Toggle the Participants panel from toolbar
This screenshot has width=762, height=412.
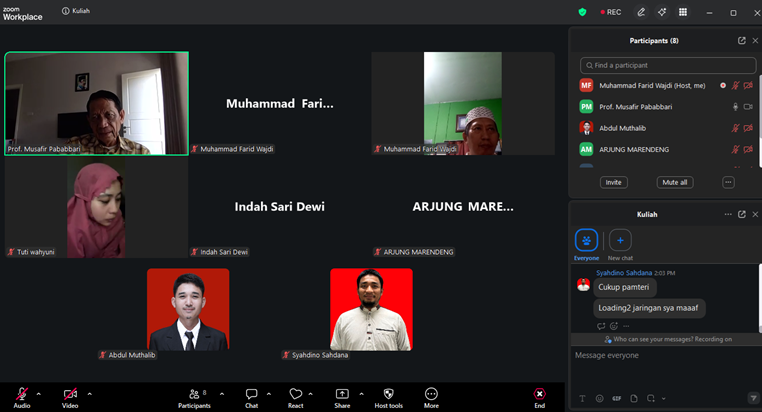[194, 398]
